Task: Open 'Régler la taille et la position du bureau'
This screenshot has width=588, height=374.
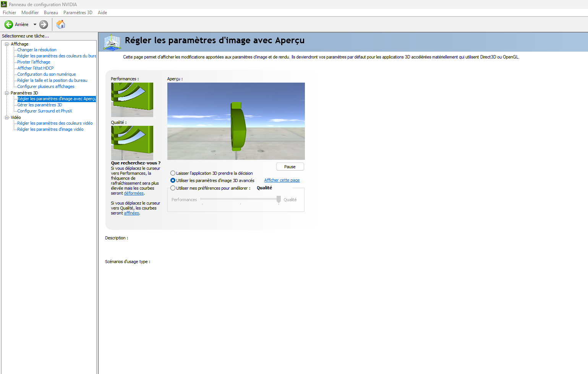Action: [52, 80]
